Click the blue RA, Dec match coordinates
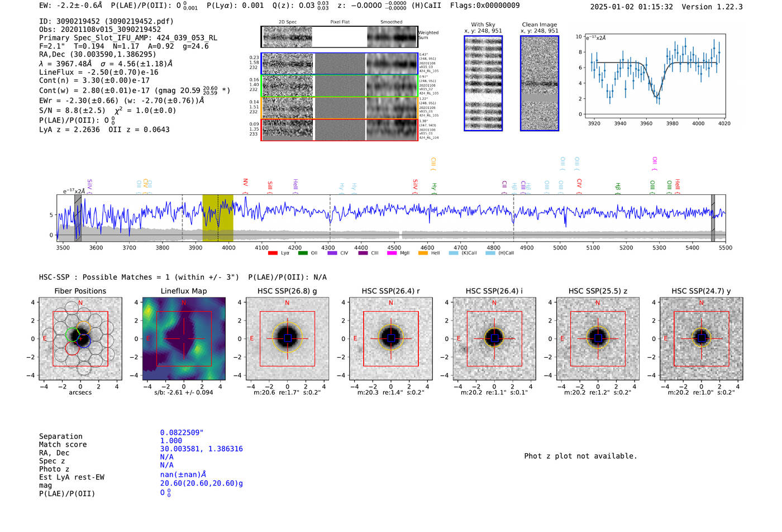Viewport: 782px width, 532px height. pyautogui.click(x=202, y=449)
